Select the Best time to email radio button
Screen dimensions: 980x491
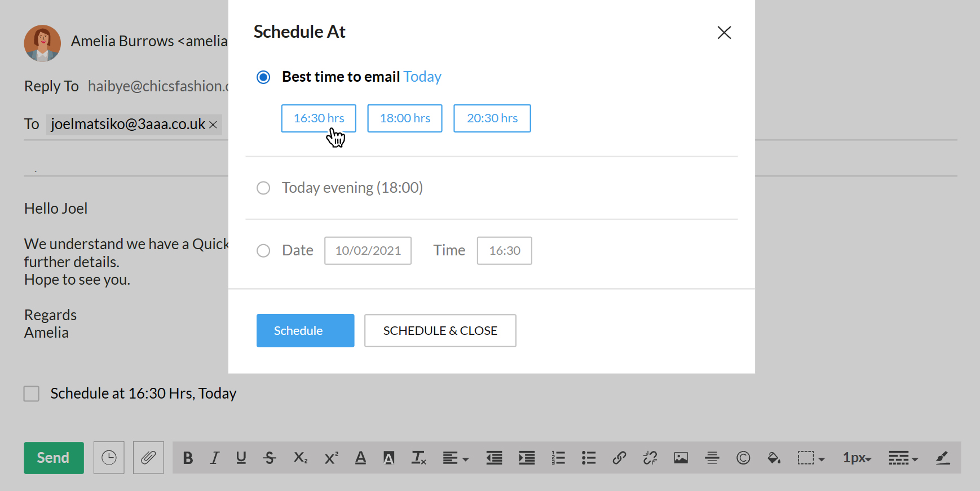(x=263, y=77)
